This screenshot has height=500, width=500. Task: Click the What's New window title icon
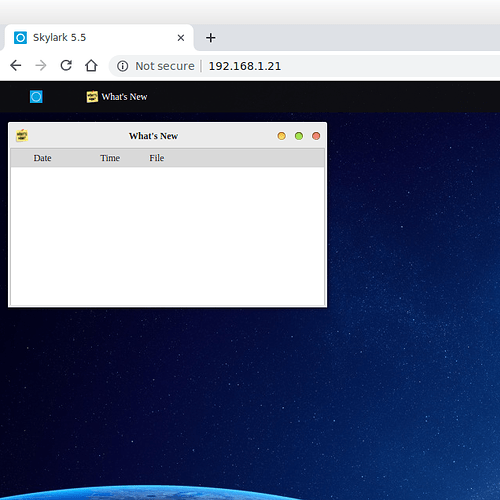[x=22, y=136]
